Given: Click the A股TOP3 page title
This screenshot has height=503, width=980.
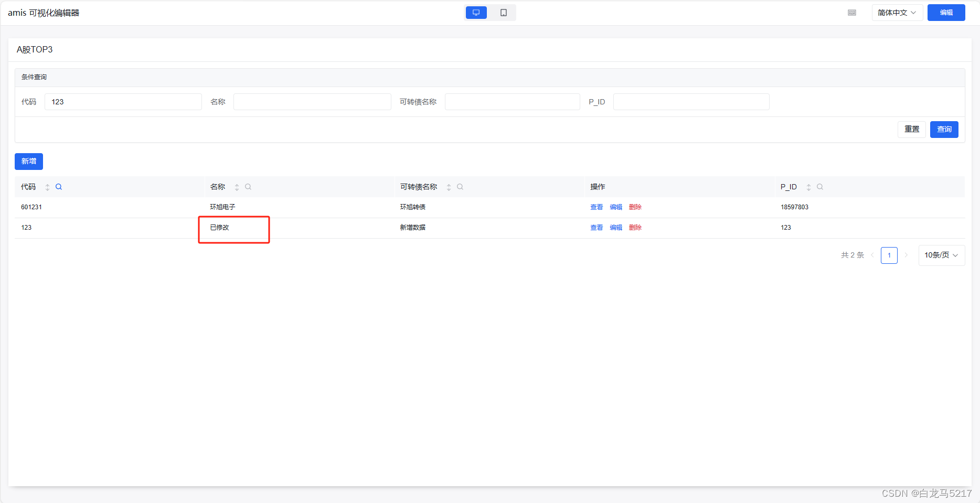Looking at the screenshot, I should pyautogui.click(x=35, y=49).
